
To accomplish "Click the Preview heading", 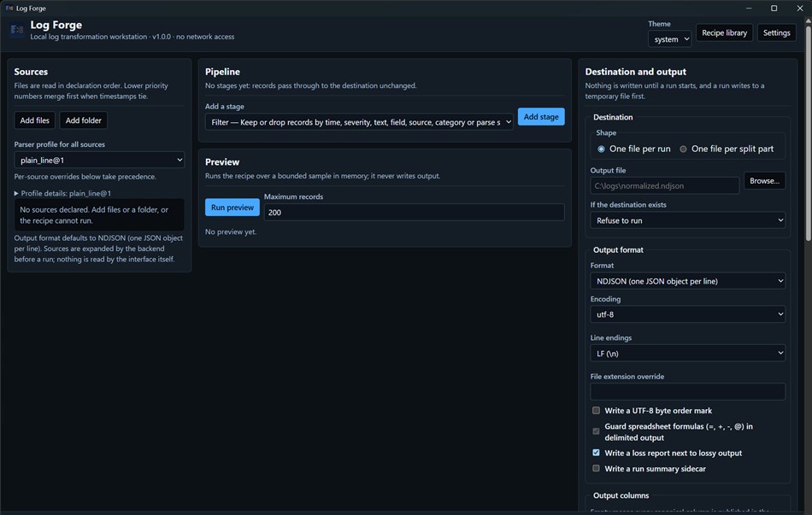I will pos(222,162).
